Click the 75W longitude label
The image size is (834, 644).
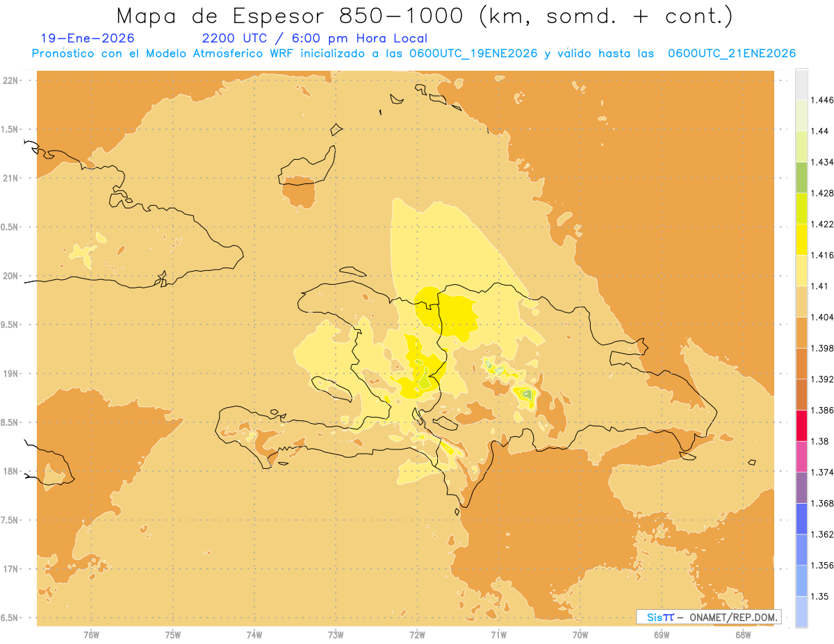173,634
